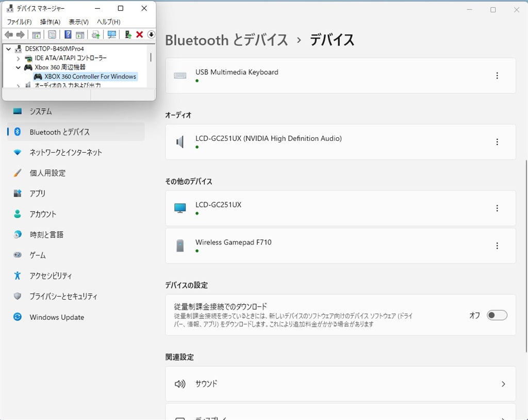528x420 pixels.
Task: Collapse the Xbox 360 peripherals node
Action: 18,68
